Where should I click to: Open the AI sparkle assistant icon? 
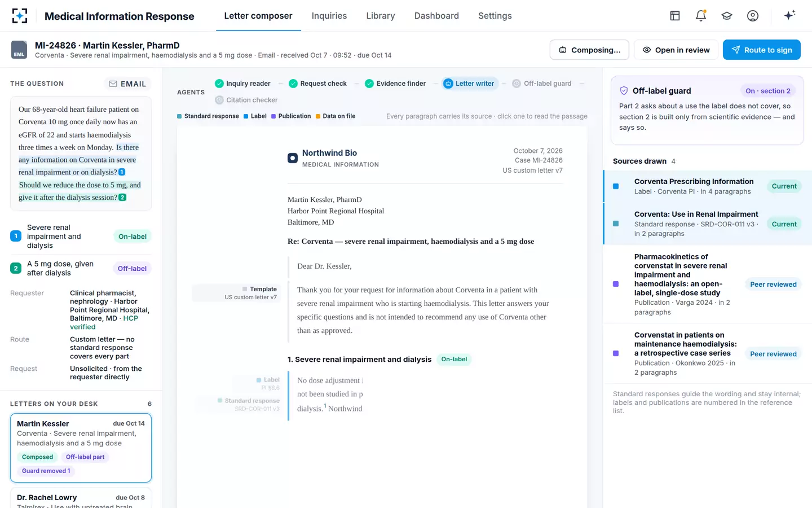(789, 15)
